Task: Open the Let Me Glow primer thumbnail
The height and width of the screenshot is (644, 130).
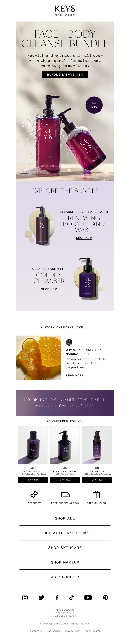Action: (97, 445)
